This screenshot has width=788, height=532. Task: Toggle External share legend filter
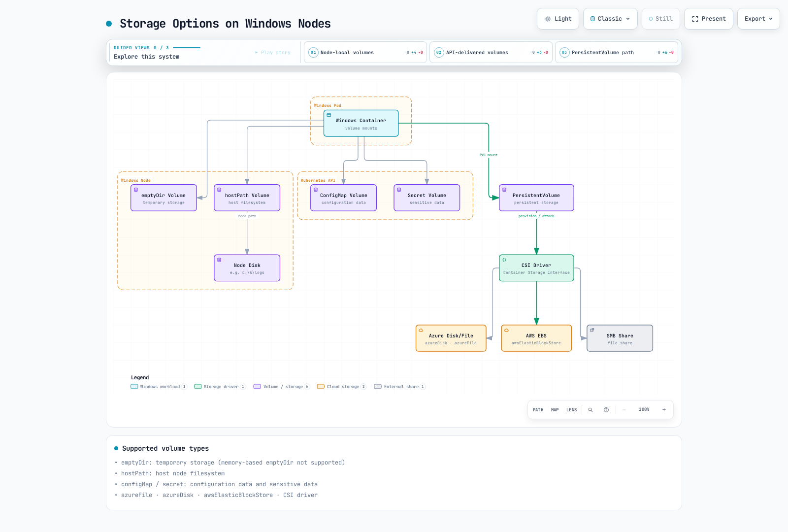click(x=400, y=387)
